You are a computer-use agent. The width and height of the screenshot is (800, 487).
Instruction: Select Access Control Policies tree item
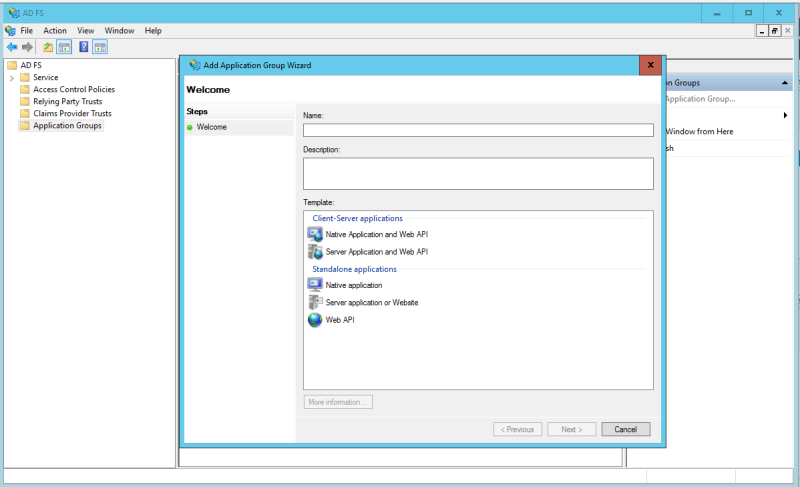(x=74, y=89)
